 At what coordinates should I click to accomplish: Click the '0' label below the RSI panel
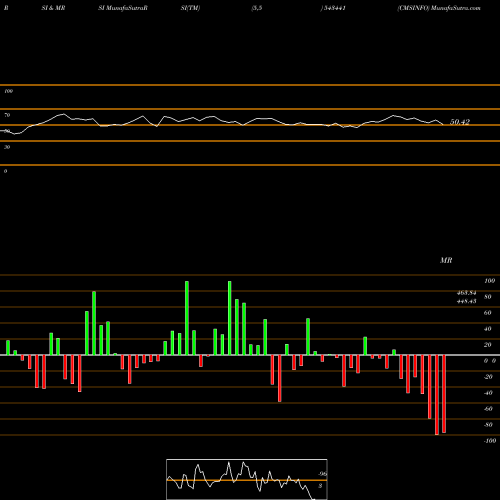point(5,171)
